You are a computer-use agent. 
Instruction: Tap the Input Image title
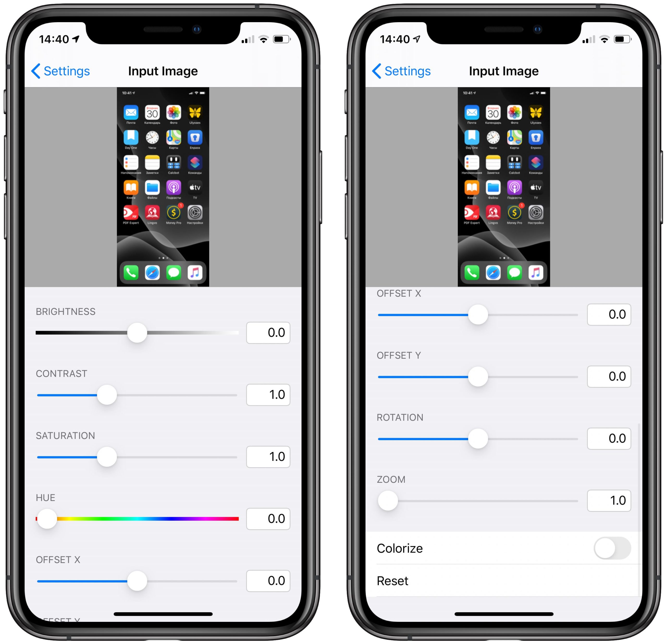coord(166,71)
